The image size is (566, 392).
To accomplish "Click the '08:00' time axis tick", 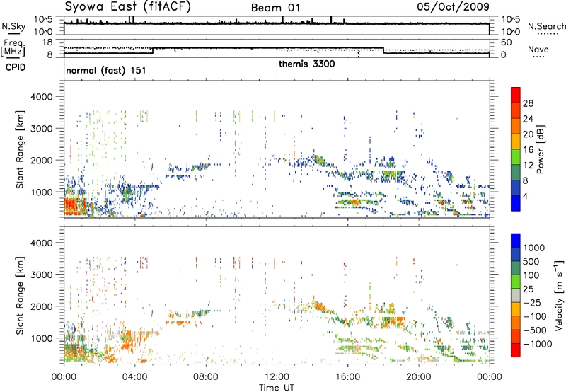I will (206, 377).
